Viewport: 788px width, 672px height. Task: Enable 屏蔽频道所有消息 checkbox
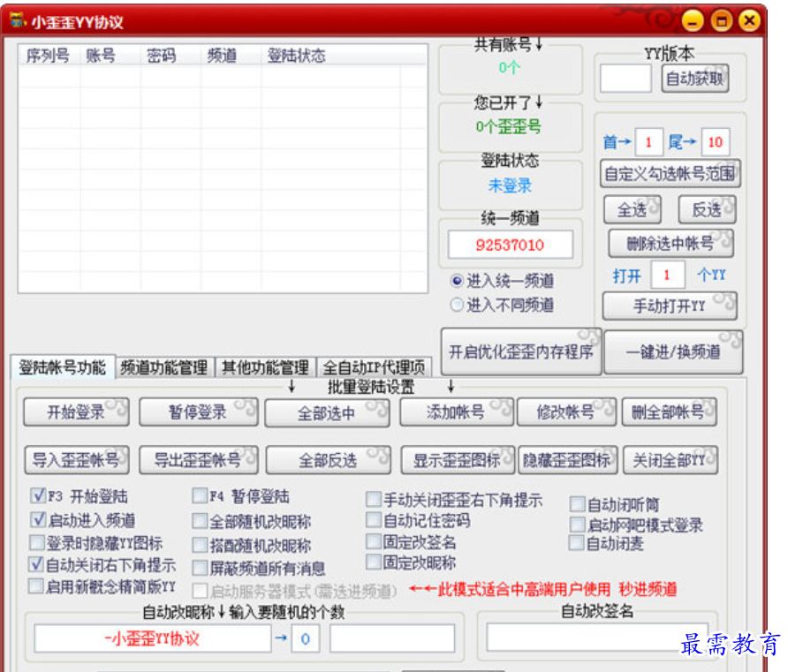point(200,568)
